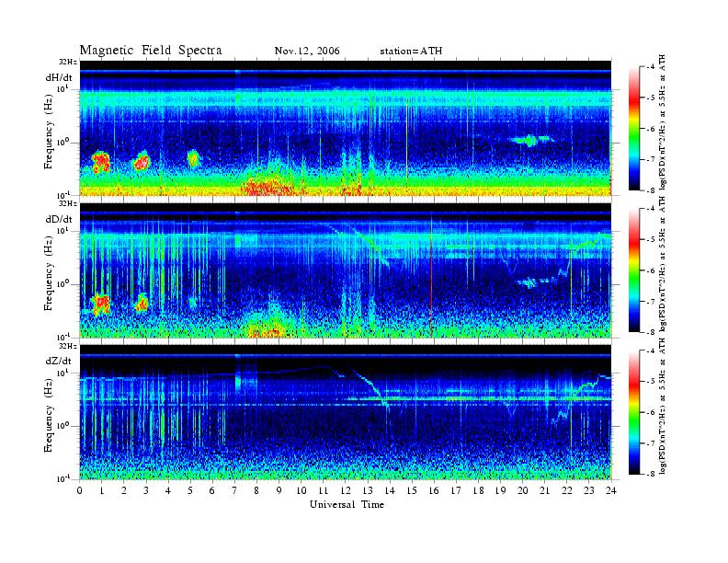
Task: Click the 1 Hz emission near hour 20 in the dH/dt spectrogram
Action: [x=530, y=139]
